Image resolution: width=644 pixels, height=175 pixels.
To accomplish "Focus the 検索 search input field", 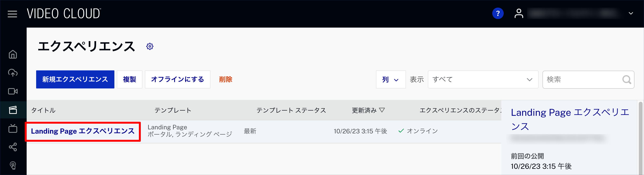I will (588, 79).
